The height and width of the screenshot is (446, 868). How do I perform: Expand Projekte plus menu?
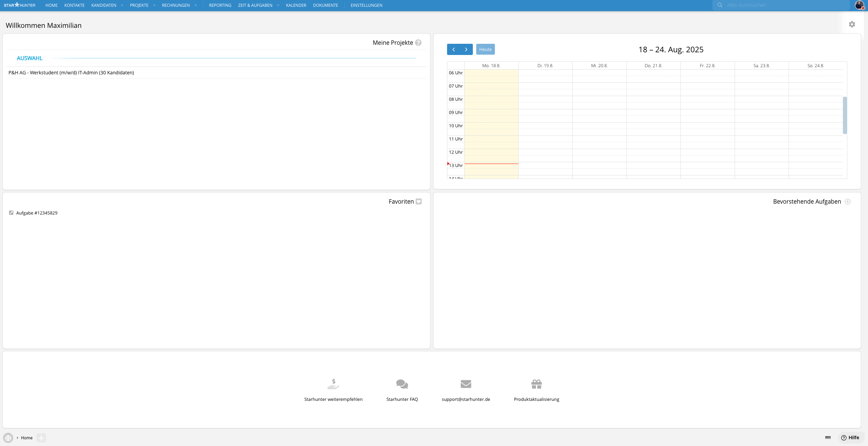click(154, 5)
